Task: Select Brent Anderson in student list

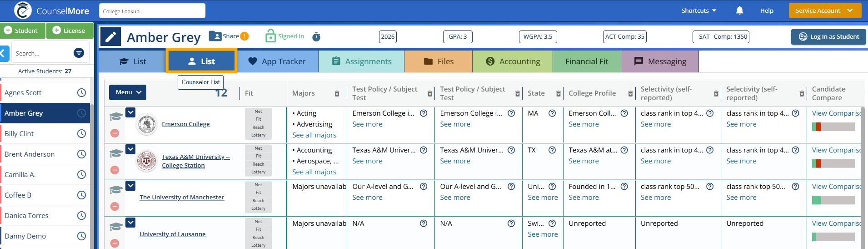Action: (30, 154)
